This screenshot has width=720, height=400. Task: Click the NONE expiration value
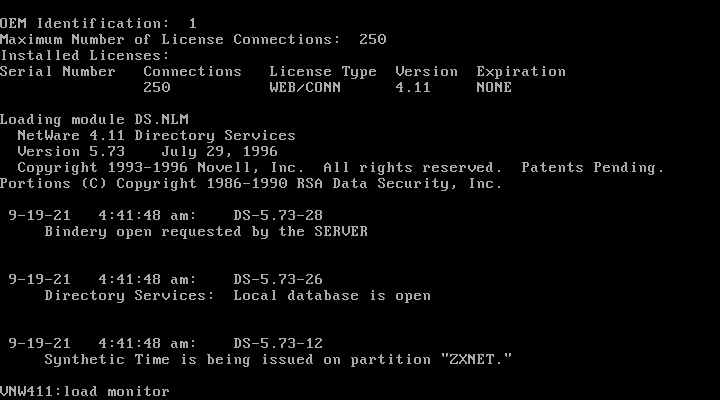point(494,88)
